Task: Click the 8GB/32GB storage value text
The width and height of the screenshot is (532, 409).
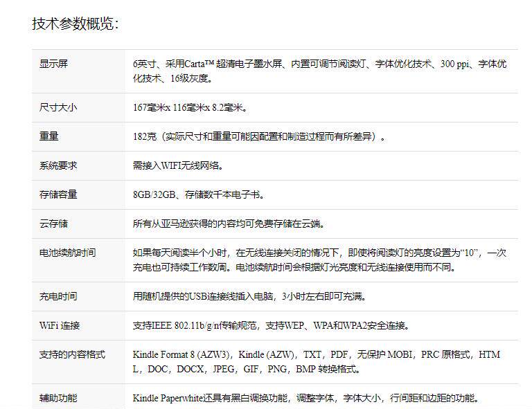Action: click(x=199, y=194)
